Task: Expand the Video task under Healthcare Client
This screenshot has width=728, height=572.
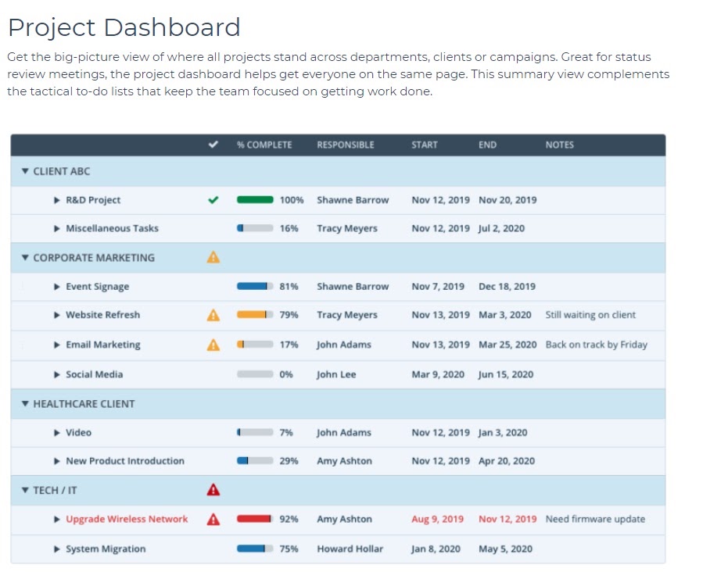Action: 56,432
